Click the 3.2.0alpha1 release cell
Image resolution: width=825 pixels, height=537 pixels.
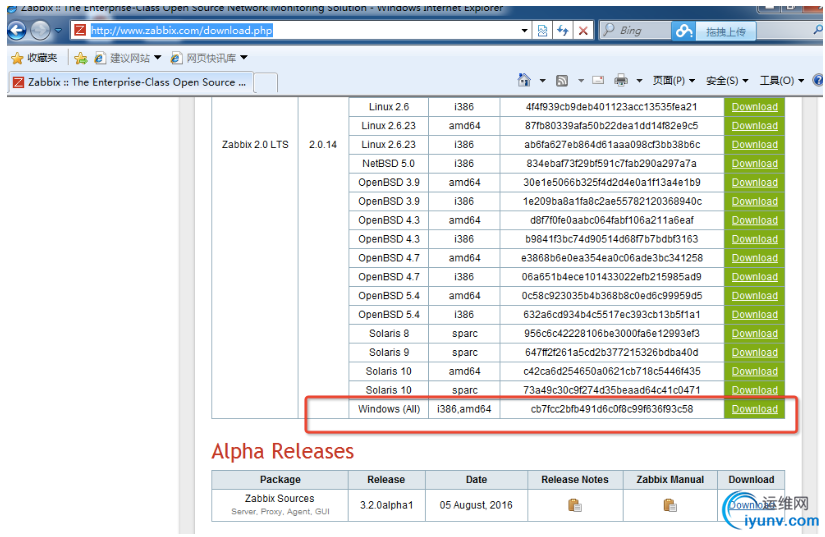386,505
